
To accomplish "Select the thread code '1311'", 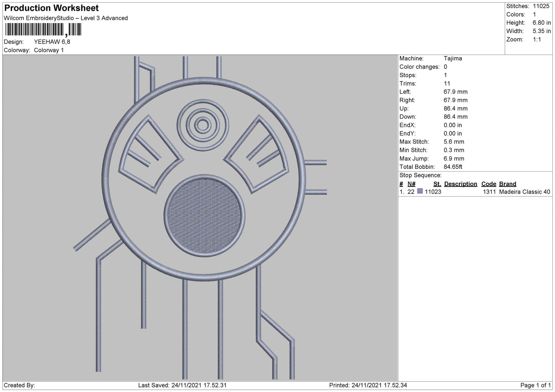I will coord(489,192).
